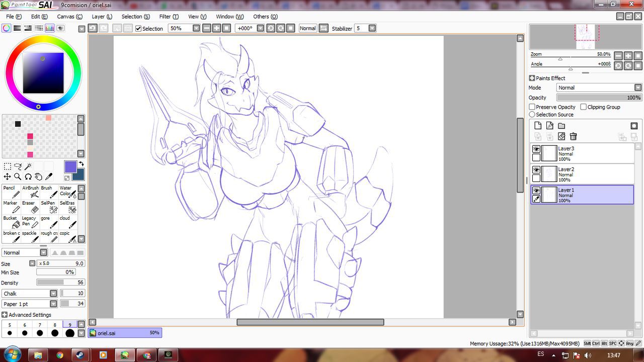Open the Edit menu
The width and height of the screenshot is (644, 362).
pos(39,17)
